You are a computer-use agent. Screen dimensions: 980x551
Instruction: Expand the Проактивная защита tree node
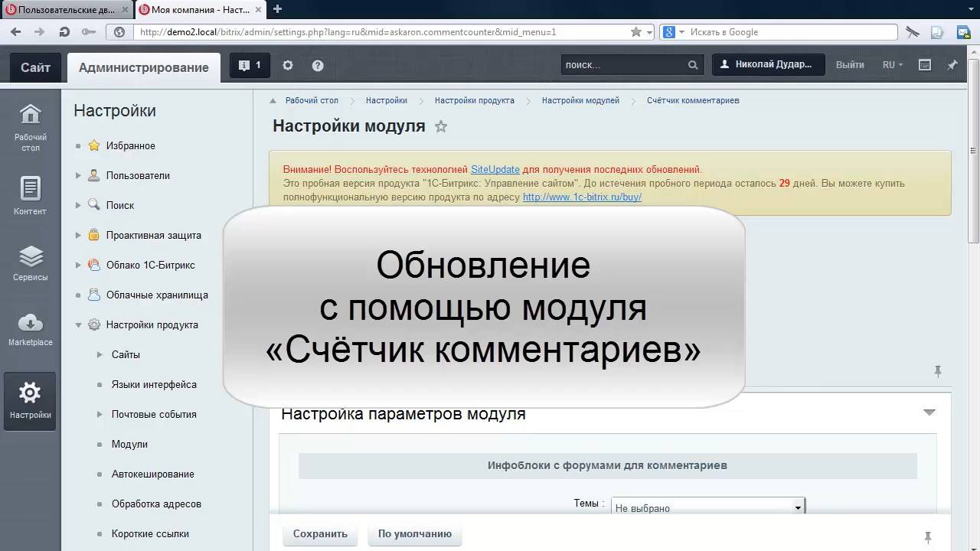[78, 235]
